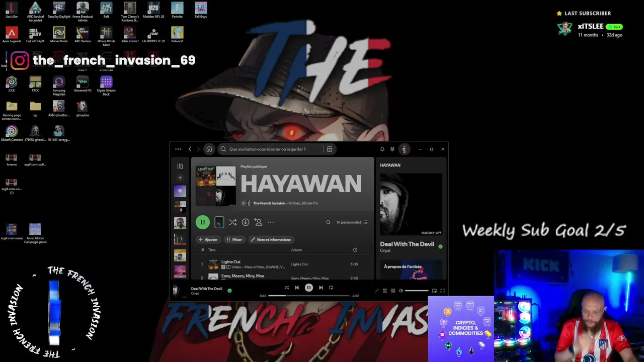Viewport: 644px width, 362px height.
Task: Open the lyrics microphone icon
Action: pyautogui.click(x=377, y=291)
